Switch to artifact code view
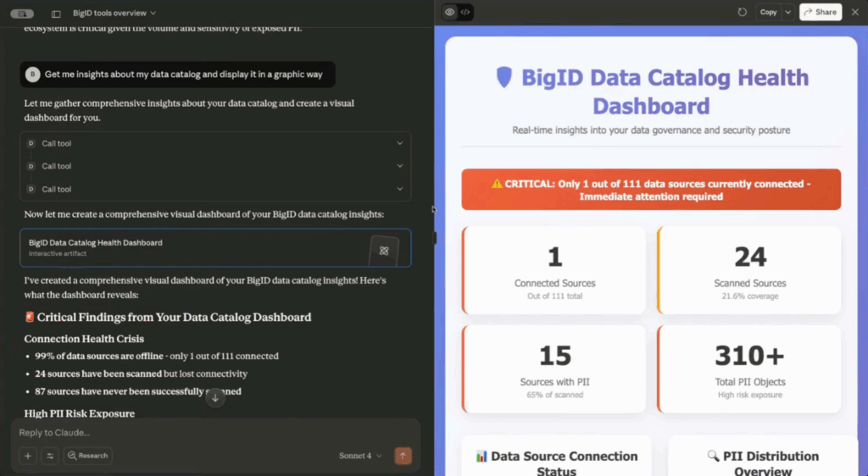The width and height of the screenshot is (868, 476). (x=465, y=12)
